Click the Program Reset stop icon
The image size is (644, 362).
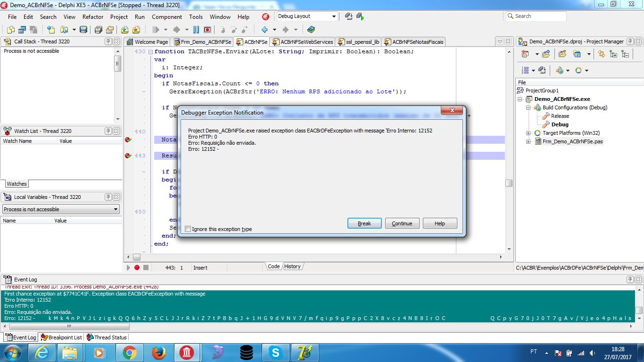pos(207,30)
